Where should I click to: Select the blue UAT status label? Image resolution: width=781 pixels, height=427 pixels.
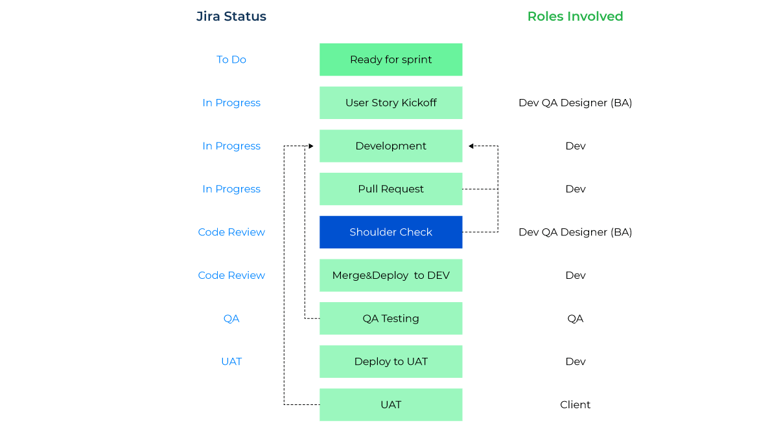231,361
